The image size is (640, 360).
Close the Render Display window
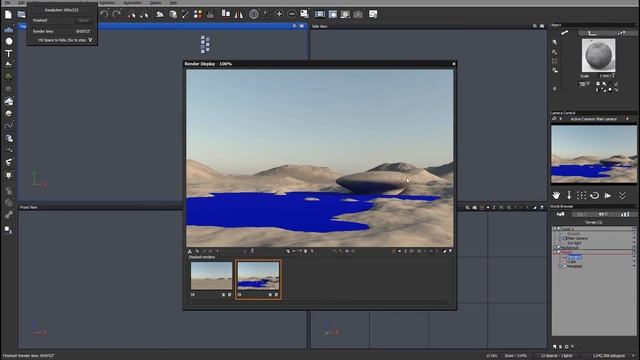[x=453, y=64]
